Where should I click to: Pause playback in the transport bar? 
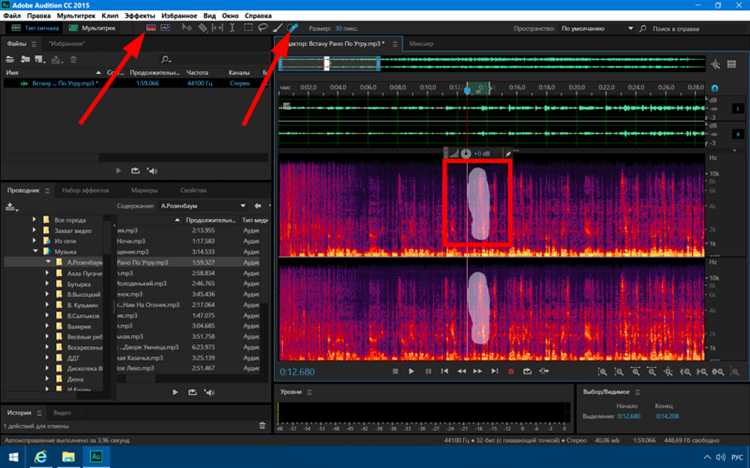click(x=428, y=371)
